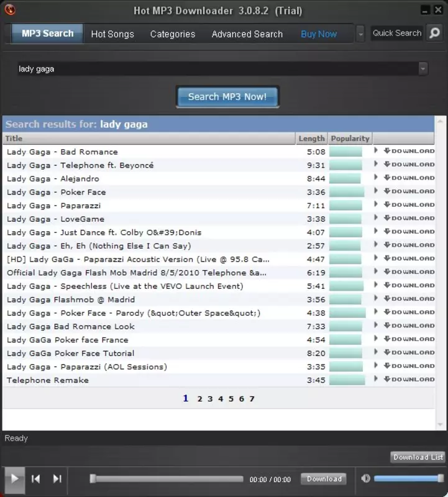The image size is (448, 497).
Task: Download Lady GaGa Poker Face Tutorial
Action: coord(409,352)
